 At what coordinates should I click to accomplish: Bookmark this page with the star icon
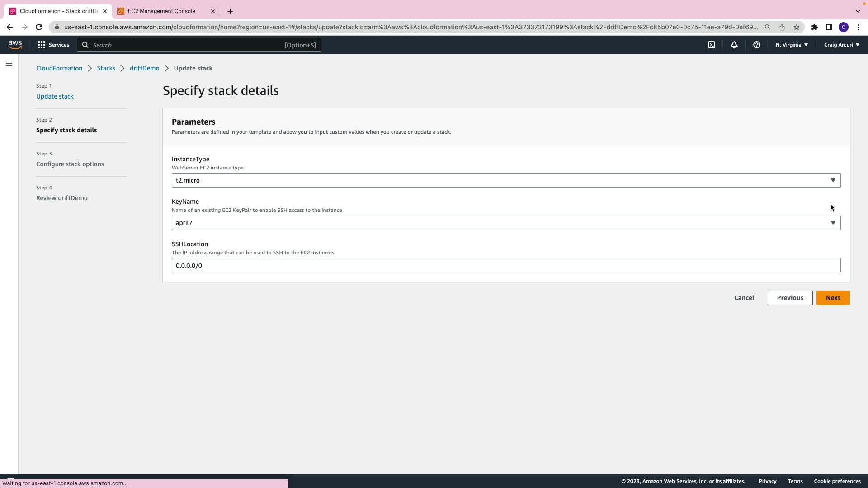797,27
